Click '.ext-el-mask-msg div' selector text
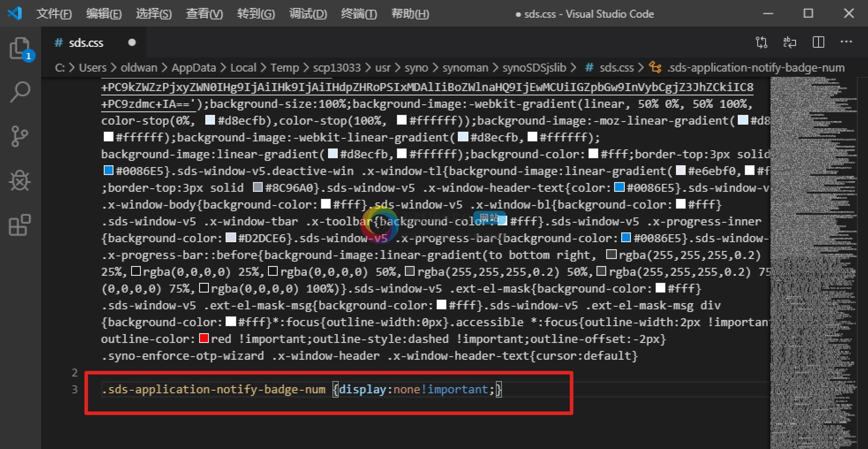The height and width of the screenshot is (449, 868). click(653, 305)
